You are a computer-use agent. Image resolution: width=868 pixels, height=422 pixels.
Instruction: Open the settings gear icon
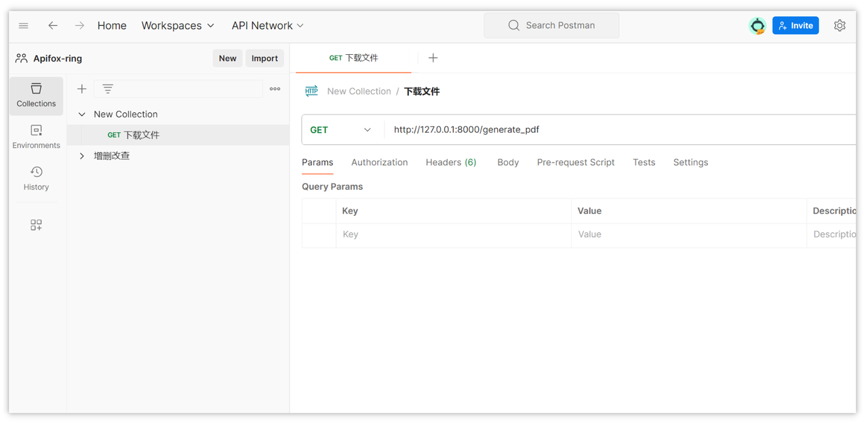[840, 26]
